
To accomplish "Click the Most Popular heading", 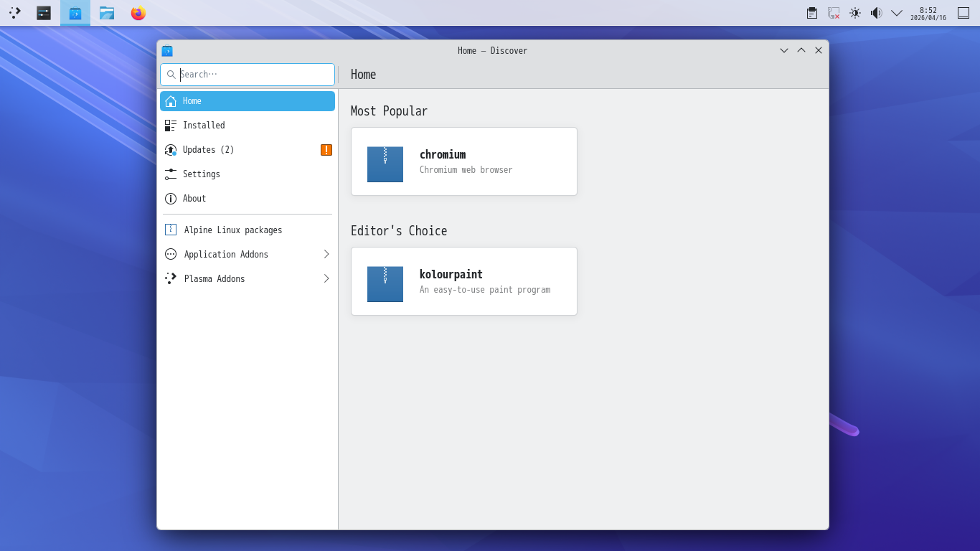I will [x=389, y=111].
